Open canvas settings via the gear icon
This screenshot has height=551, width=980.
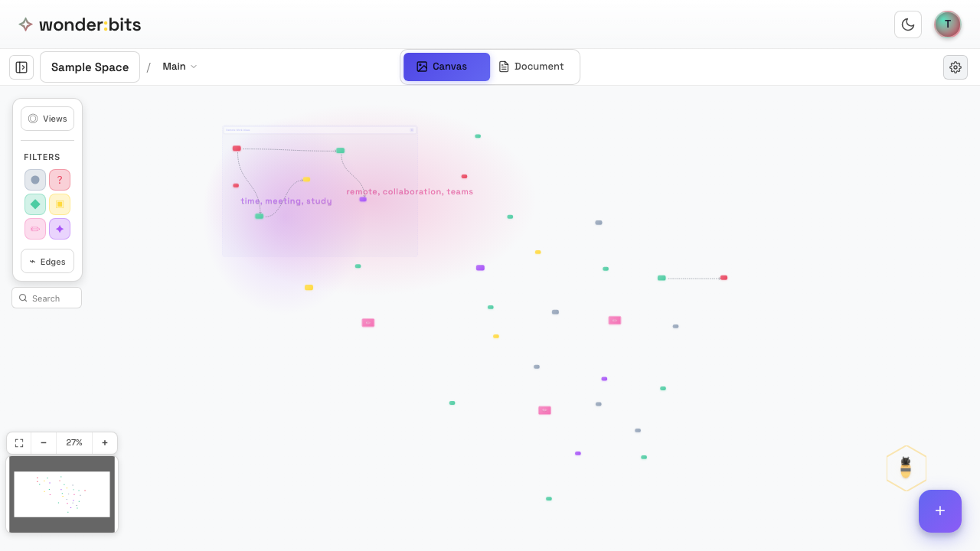pos(955,67)
